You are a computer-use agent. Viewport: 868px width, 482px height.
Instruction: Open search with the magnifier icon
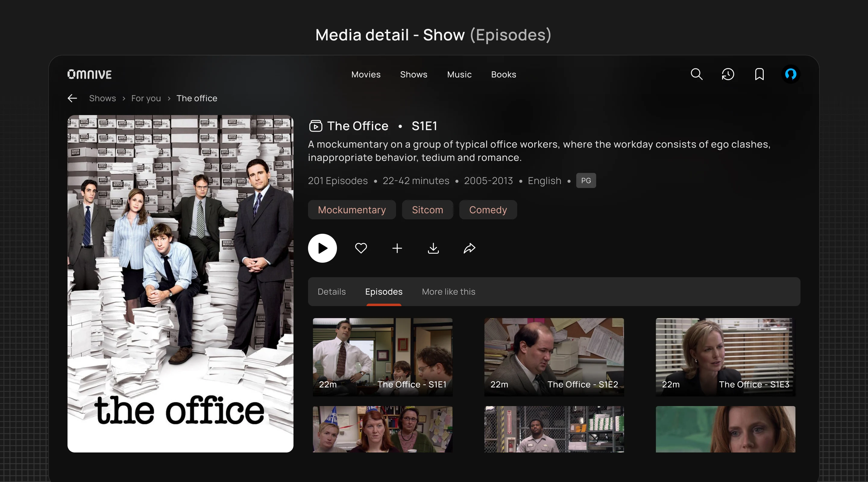(x=697, y=74)
